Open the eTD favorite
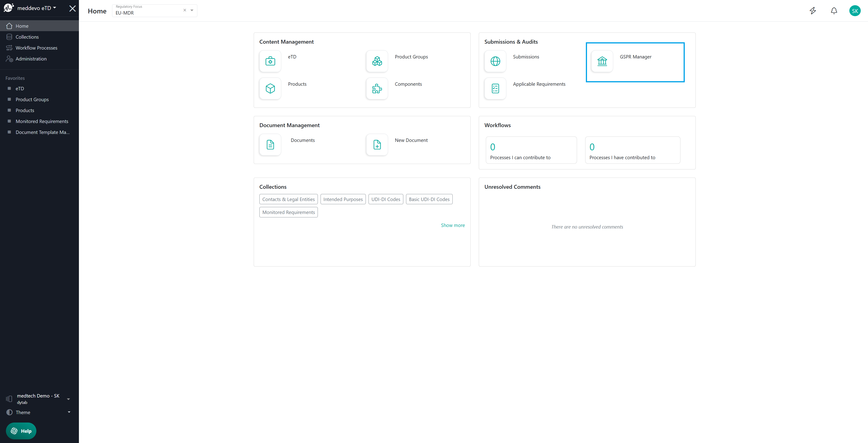The height and width of the screenshot is (443, 868). 39,88
